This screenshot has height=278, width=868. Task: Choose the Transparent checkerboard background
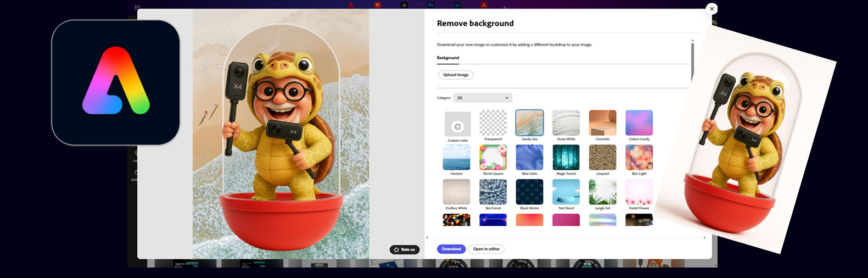(493, 123)
